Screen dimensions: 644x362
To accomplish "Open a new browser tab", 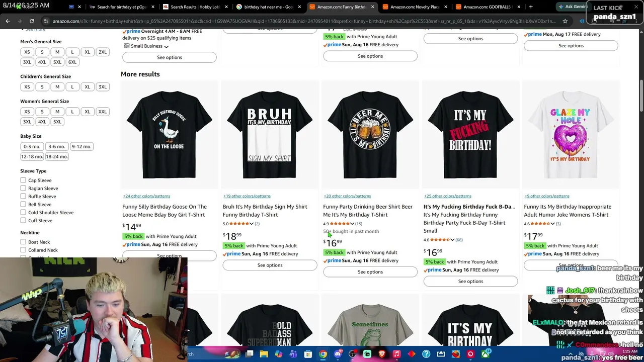I will [x=531, y=7].
